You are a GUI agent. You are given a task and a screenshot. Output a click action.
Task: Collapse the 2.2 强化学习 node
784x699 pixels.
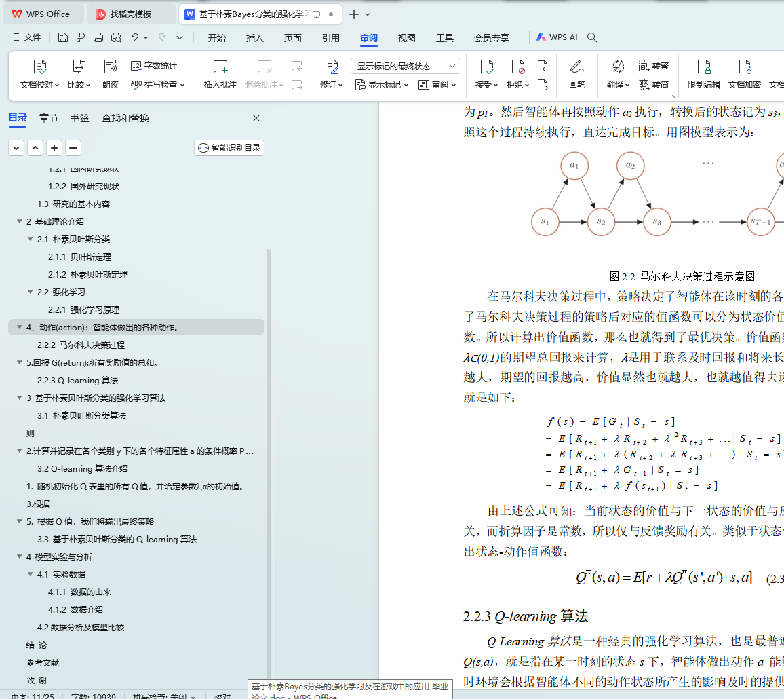(30, 292)
